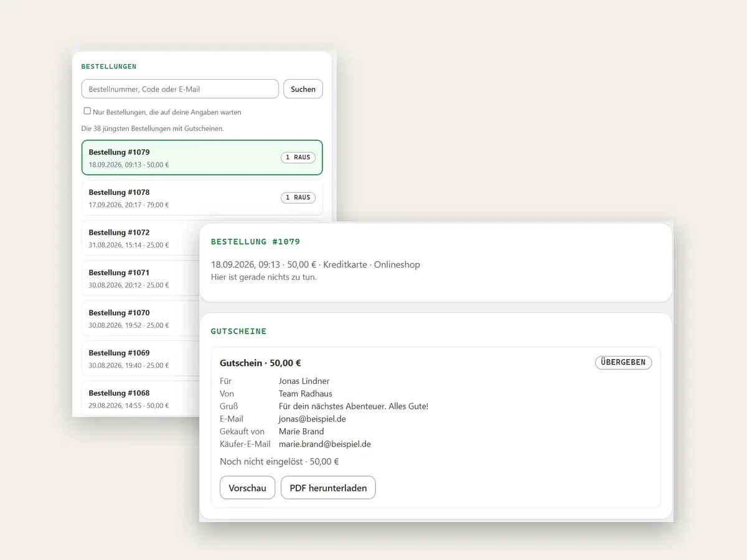Click the sender name Team Radhaus
This screenshot has height=560, width=747.
[305, 393]
